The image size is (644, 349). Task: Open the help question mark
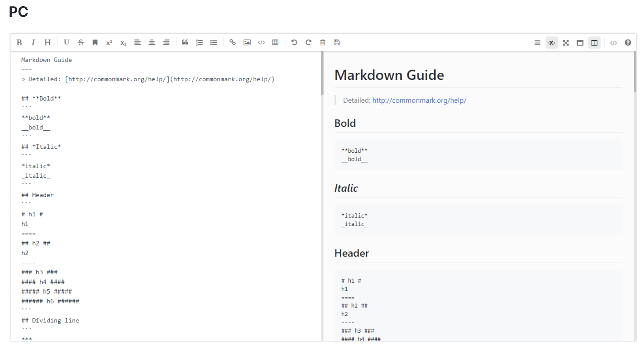pos(628,43)
